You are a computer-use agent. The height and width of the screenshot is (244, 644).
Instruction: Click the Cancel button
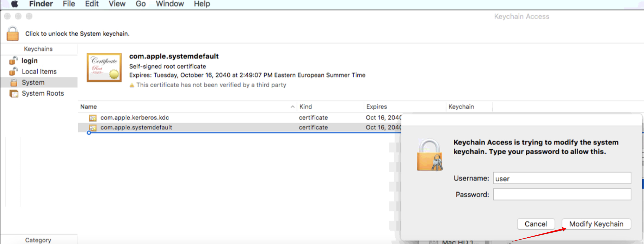pyautogui.click(x=536, y=224)
